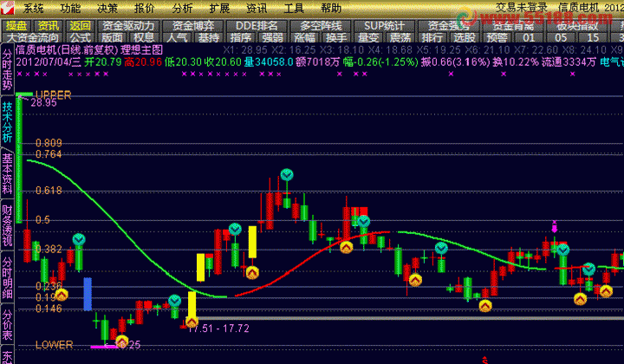624x364 pixels.
Task: Switch to the 技术分析 side tab
Action: 7,122
